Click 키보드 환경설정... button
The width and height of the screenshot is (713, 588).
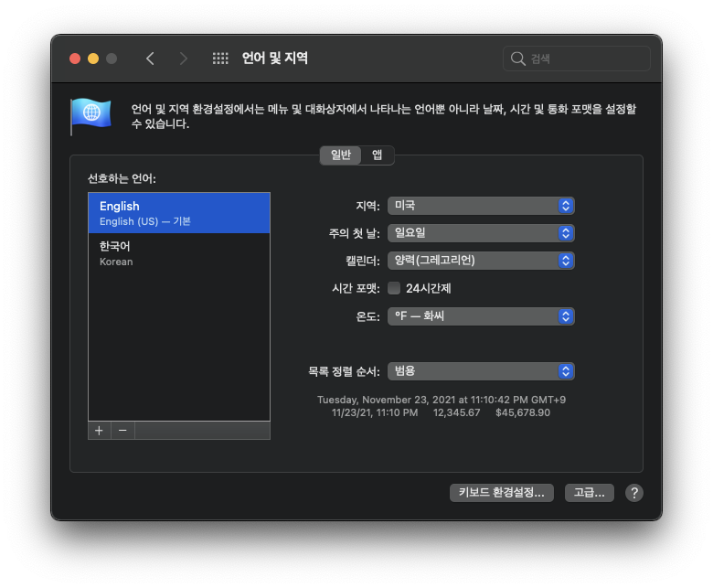(502, 493)
